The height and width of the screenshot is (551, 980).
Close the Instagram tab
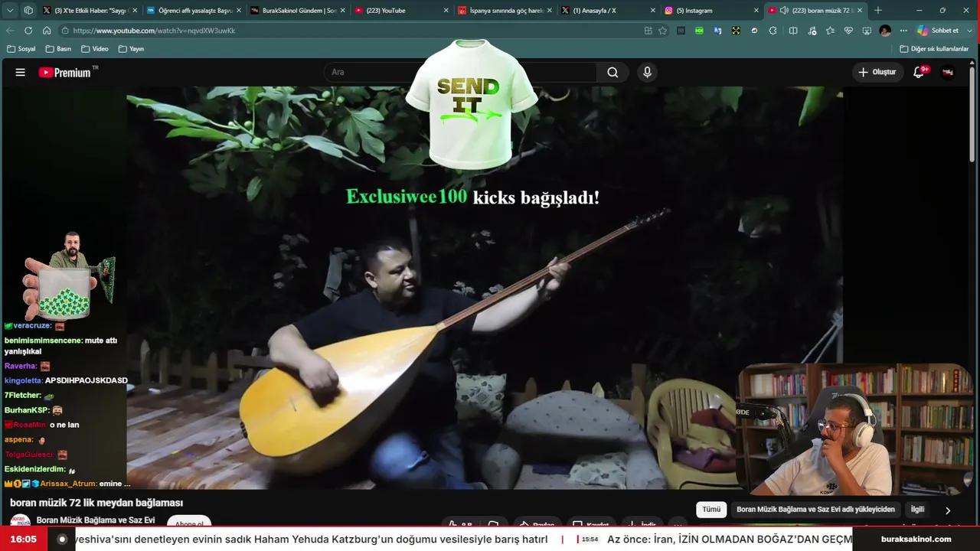click(756, 11)
